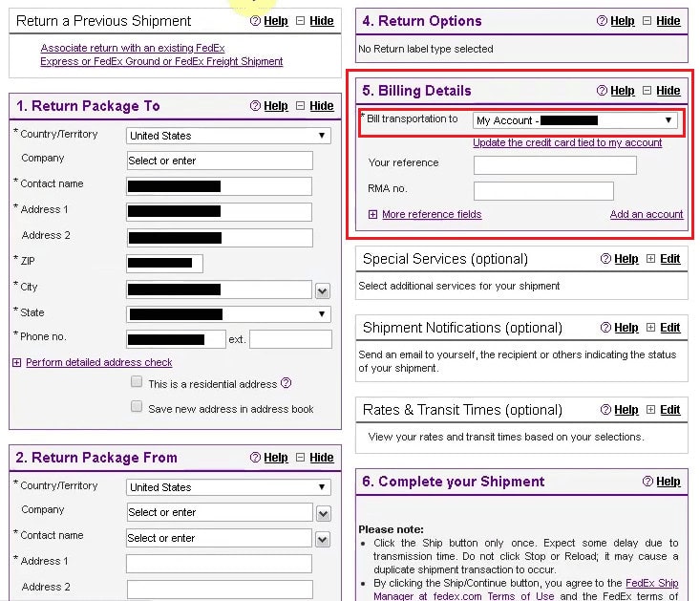Open Associate return with existing FedEx shipment link
This screenshot has height=601, width=700.
[161, 54]
